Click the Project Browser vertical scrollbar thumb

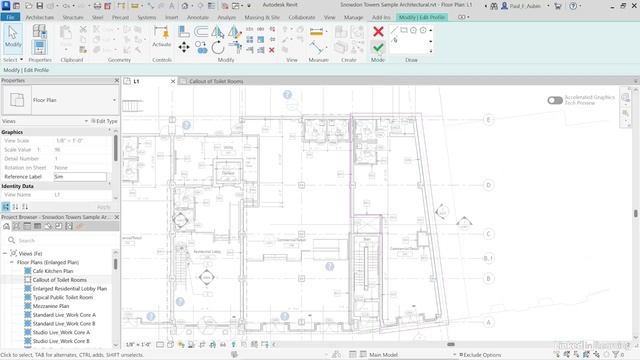116,264
